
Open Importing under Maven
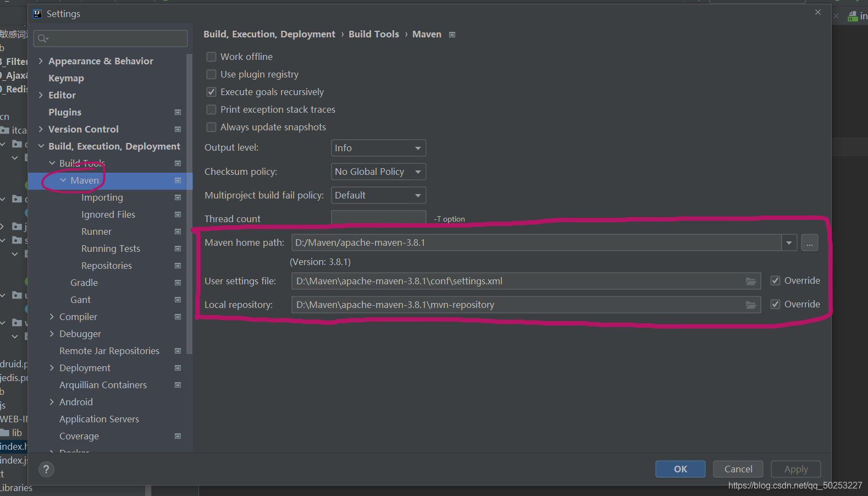[102, 197]
